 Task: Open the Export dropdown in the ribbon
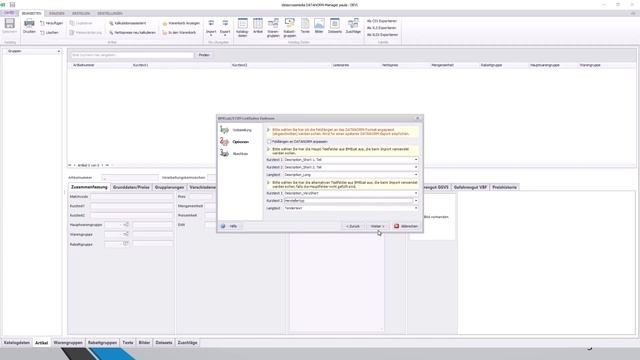tap(225, 27)
